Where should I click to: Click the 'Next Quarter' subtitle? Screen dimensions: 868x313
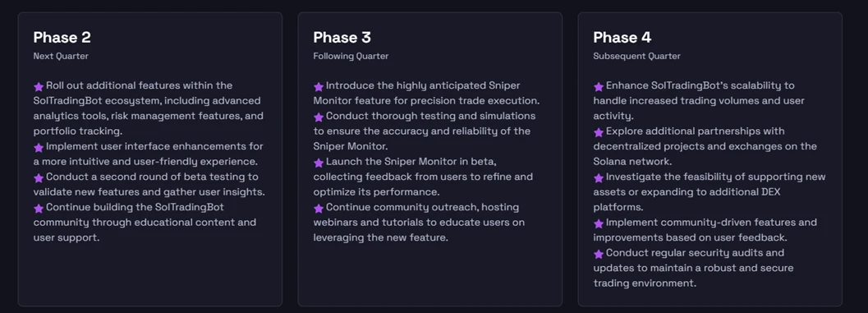61,56
